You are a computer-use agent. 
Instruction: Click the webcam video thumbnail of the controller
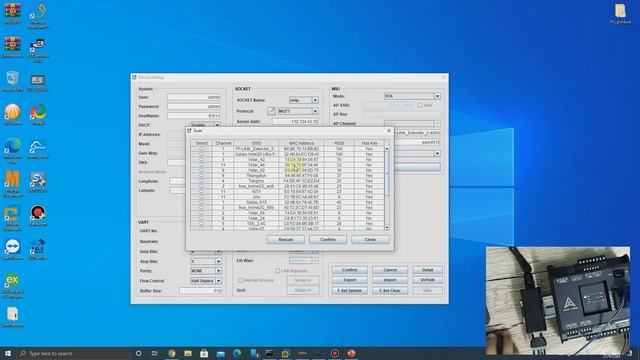coord(558,300)
